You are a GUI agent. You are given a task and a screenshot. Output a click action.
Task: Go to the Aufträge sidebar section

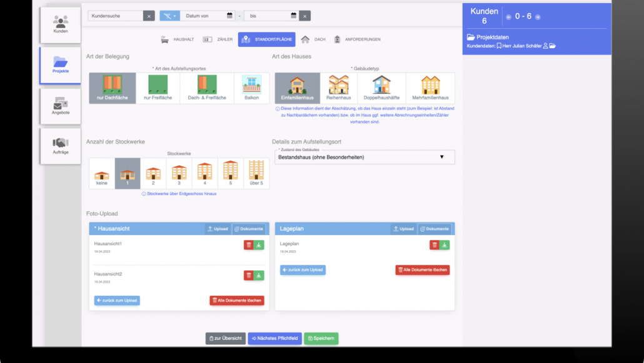click(60, 146)
